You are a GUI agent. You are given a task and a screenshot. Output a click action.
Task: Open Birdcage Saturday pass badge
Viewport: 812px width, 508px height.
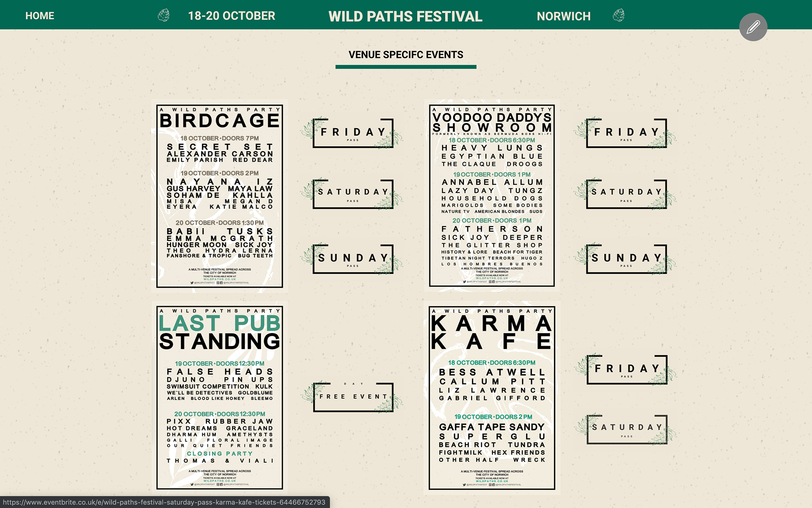point(353,193)
